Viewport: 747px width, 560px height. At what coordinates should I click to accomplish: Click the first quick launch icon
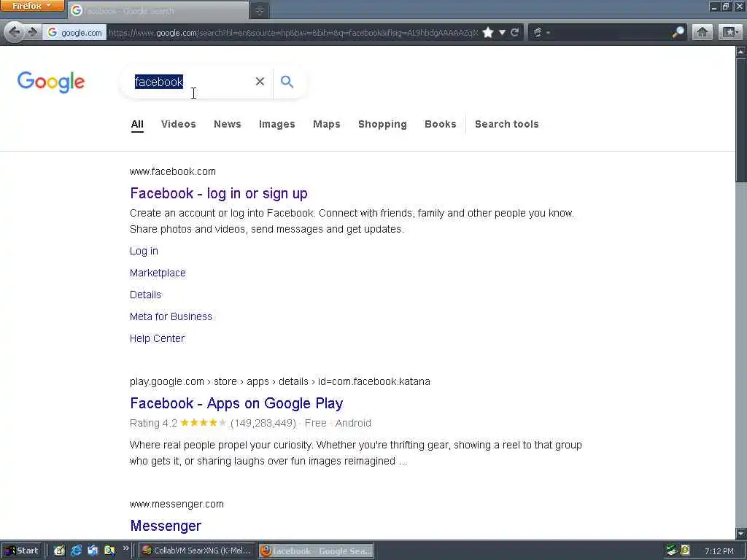pos(58,551)
